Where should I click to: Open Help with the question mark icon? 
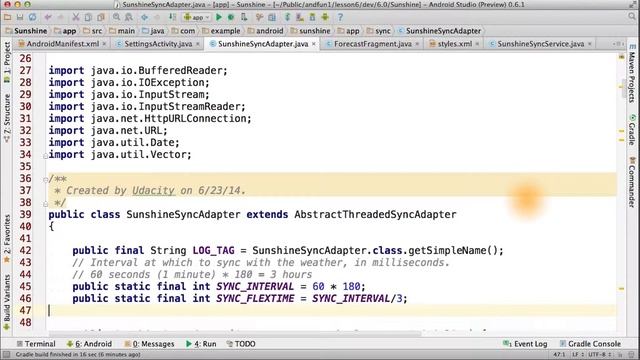(340, 17)
